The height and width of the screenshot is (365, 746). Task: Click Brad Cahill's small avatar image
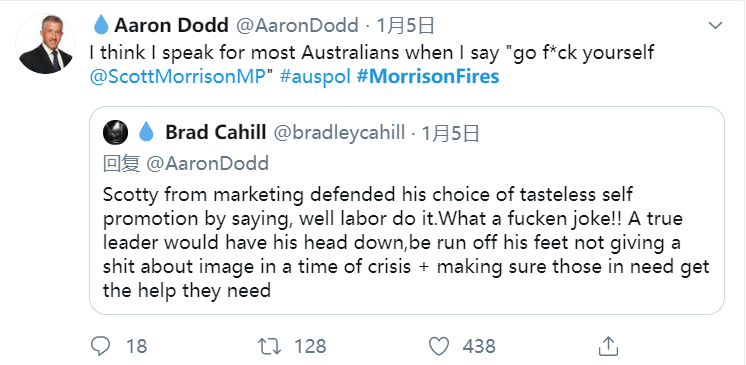click(115, 133)
